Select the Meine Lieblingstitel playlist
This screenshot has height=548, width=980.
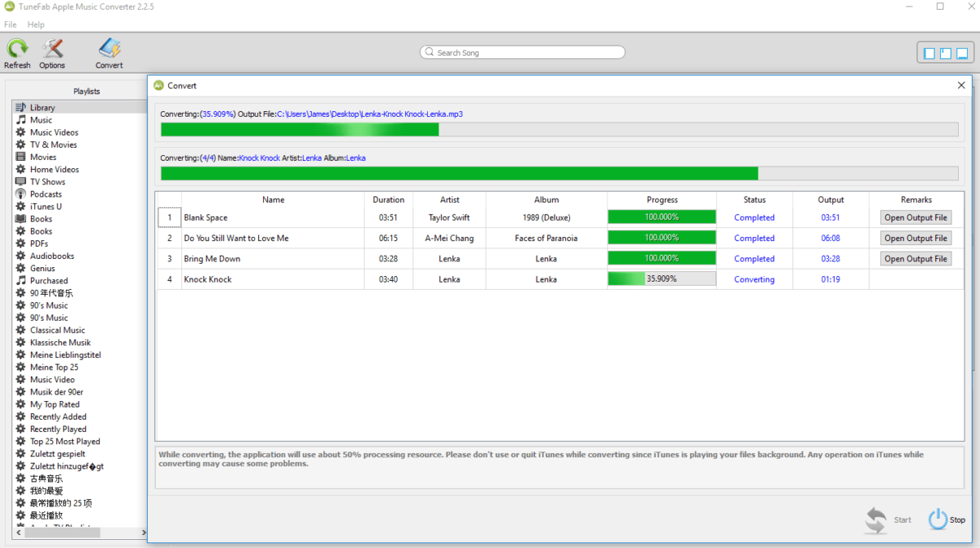(65, 354)
